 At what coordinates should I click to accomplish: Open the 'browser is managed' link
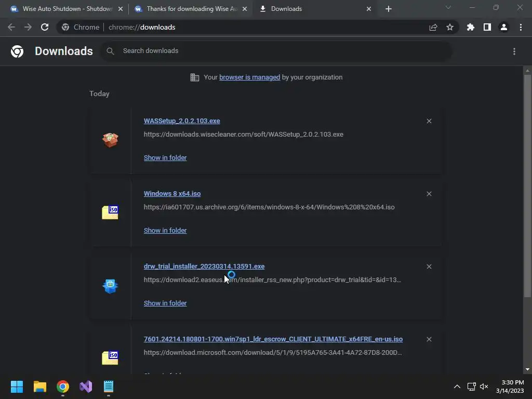pyautogui.click(x=250, y=77)
